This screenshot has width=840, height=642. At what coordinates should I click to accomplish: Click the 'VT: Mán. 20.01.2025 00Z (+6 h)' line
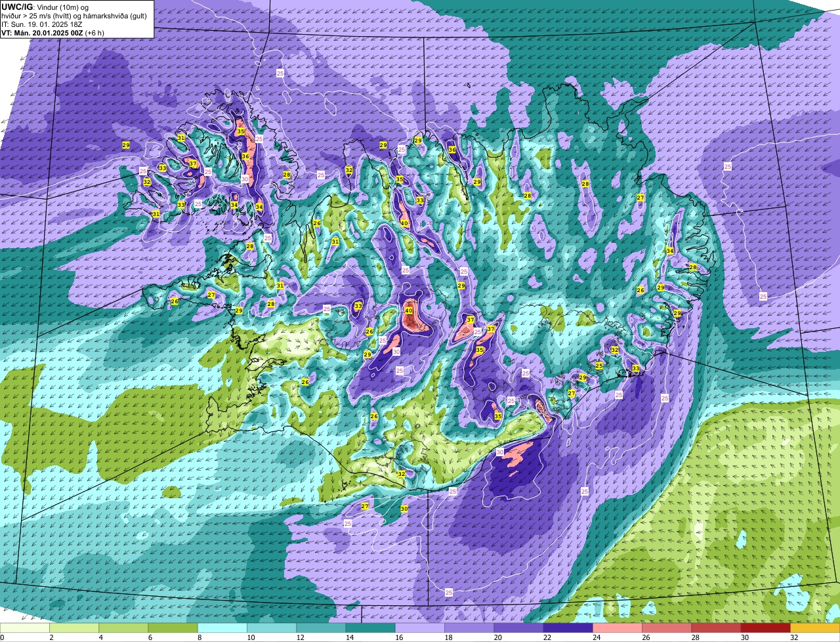(x=52, y=32)
